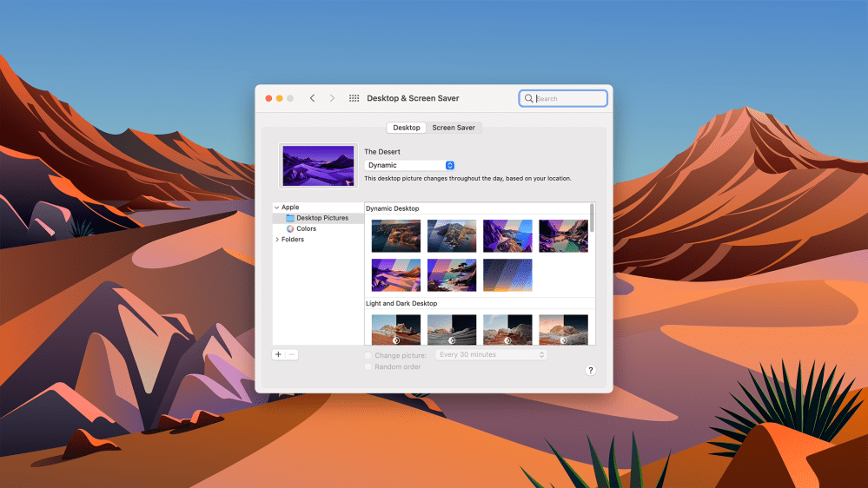The width and height of the screenshot is (868, 488).
Task: Choose the first Dynamic Desktop wallpaper thumbnail
Action: pyautogui.click(x=395, y=235)
